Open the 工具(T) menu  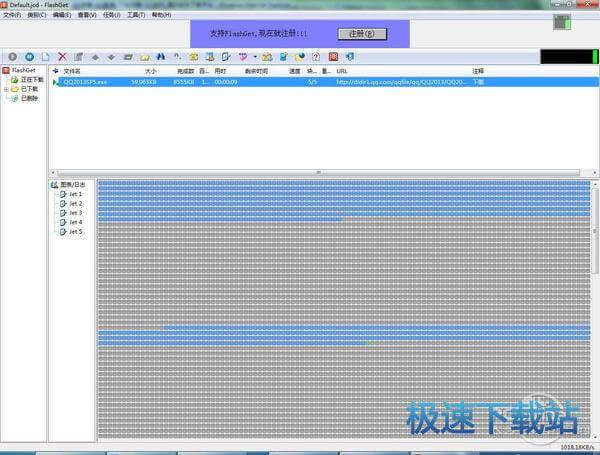(136, 15)
